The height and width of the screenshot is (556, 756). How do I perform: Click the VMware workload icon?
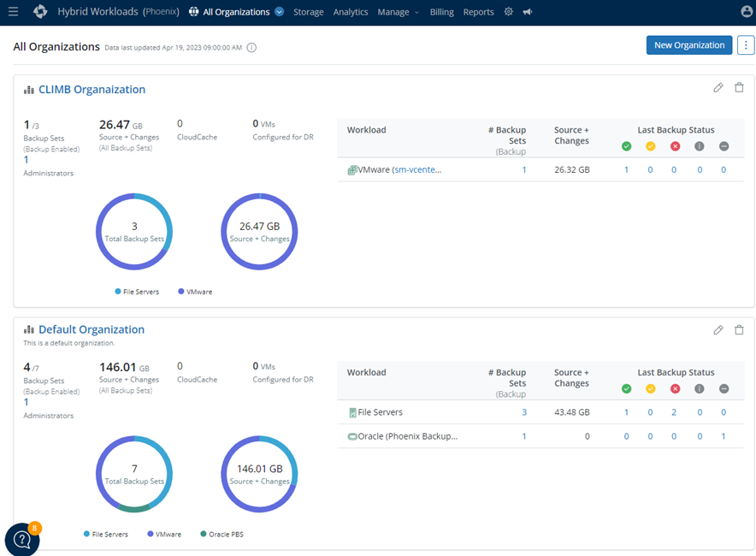coord(352,169)
